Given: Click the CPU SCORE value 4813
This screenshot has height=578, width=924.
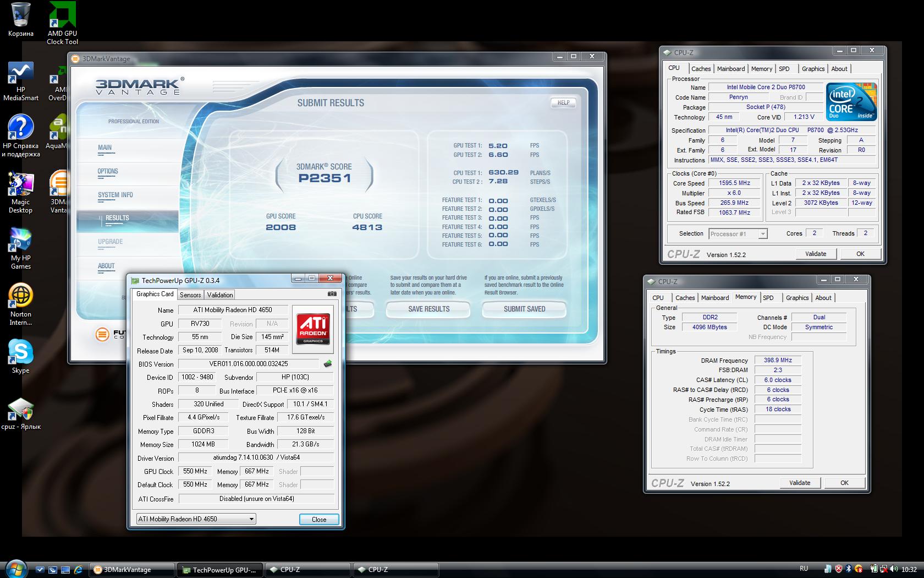Looking at the screenshot, I should [367, 227].
